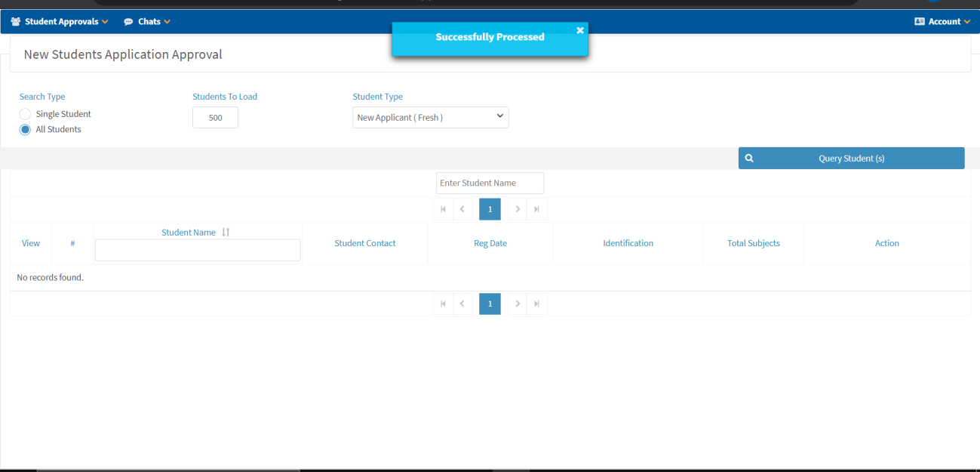Viewport: 980px width, 472px height.
Task: Select the All Students radio option
Action: [x=26, y=129]
